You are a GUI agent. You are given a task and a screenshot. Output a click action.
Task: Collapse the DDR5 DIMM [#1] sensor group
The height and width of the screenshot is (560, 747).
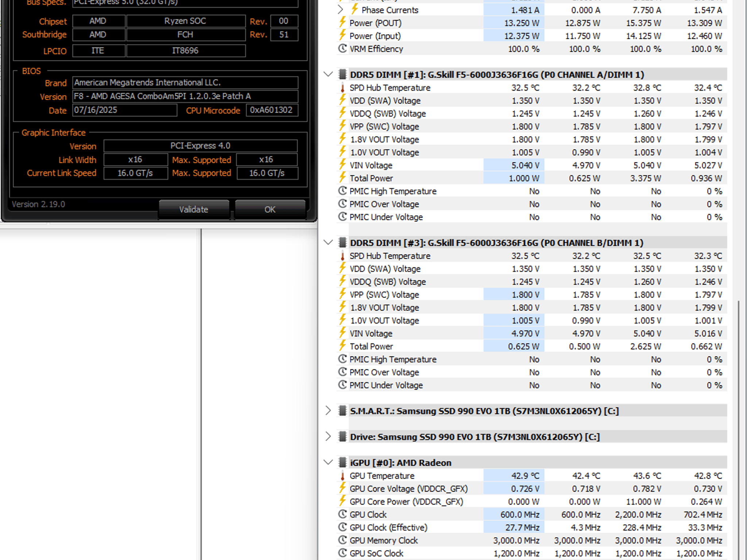pyautogui.click(x=328, y=74)
